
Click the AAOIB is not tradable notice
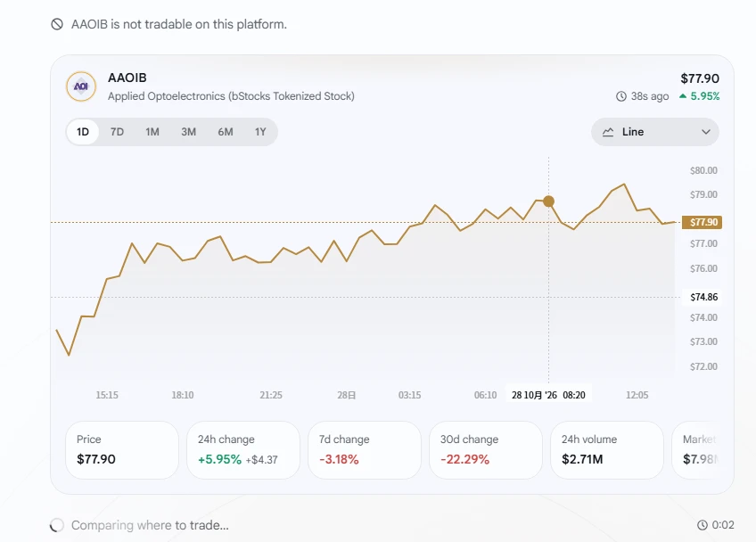coord(179,24)
